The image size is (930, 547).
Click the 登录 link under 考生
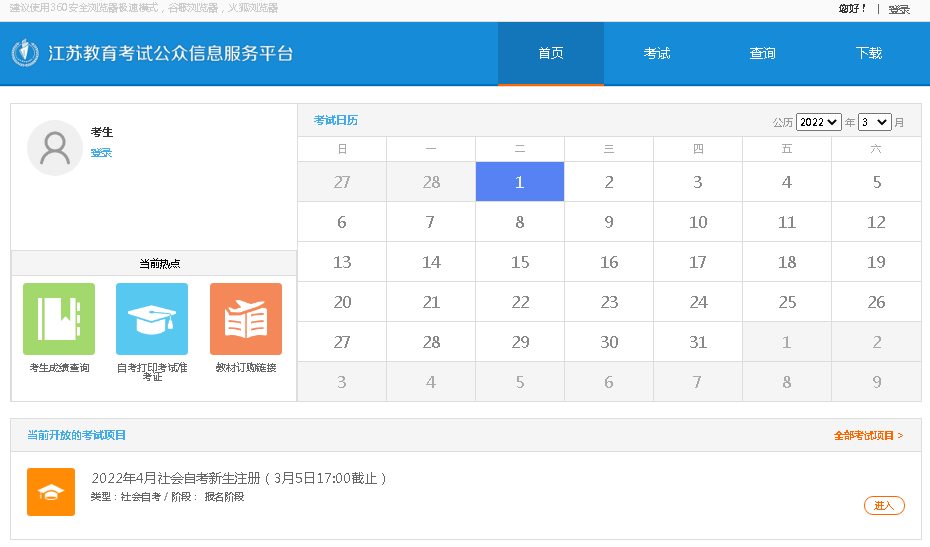click(101, 153)
